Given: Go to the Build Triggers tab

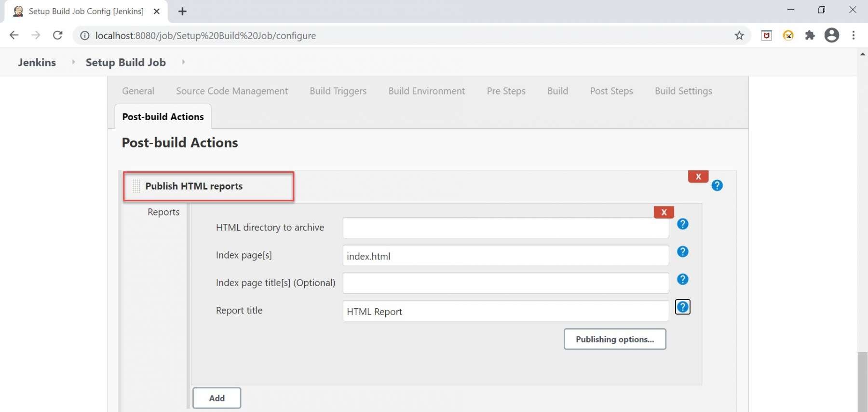Looking at the screenshot, I should (338, 91).
